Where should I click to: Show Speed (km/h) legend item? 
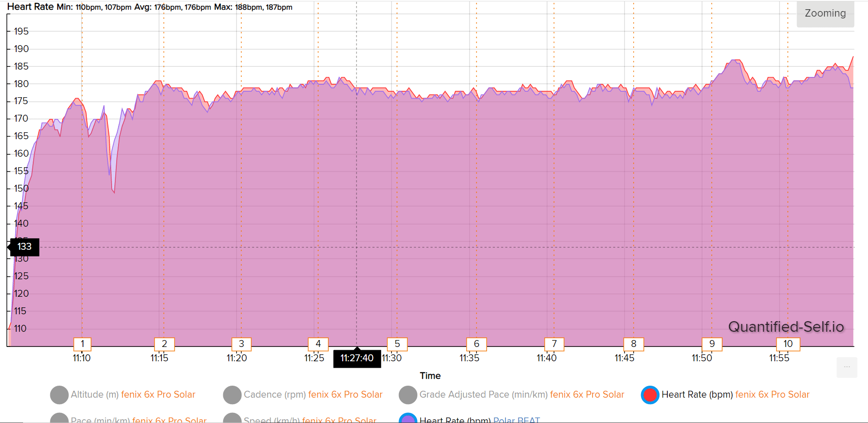(x=232, y=419)
